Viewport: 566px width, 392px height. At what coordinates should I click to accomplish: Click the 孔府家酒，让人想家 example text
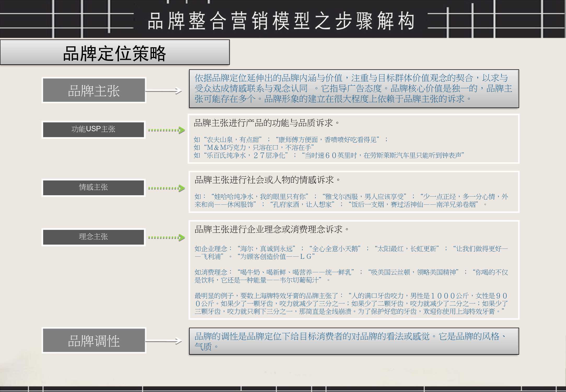click(x=303, y=204)
